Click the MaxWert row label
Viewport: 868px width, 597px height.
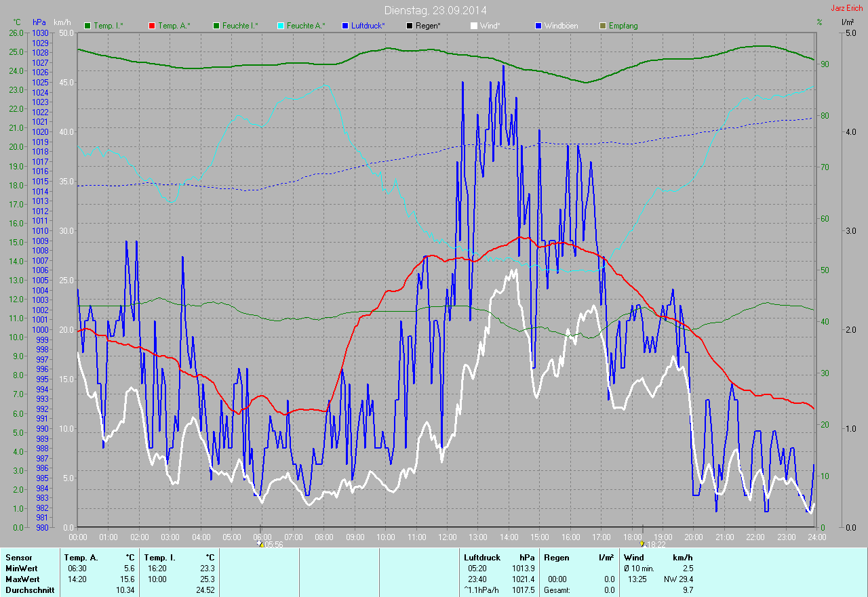coord(22,579)
